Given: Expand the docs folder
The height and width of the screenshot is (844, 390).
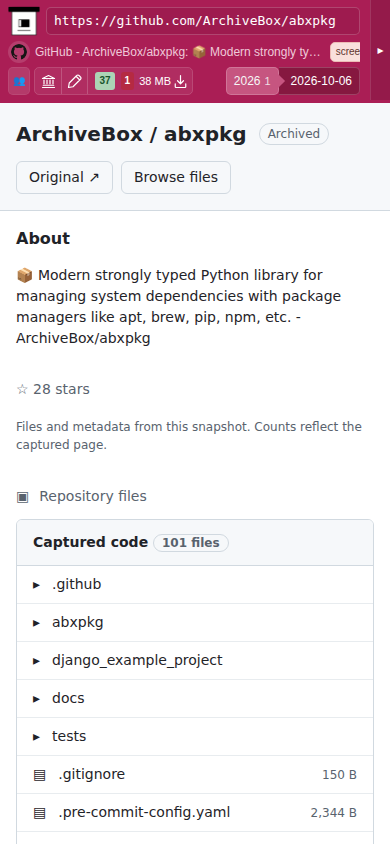Looking at the screenshot, I should [195, 699].
